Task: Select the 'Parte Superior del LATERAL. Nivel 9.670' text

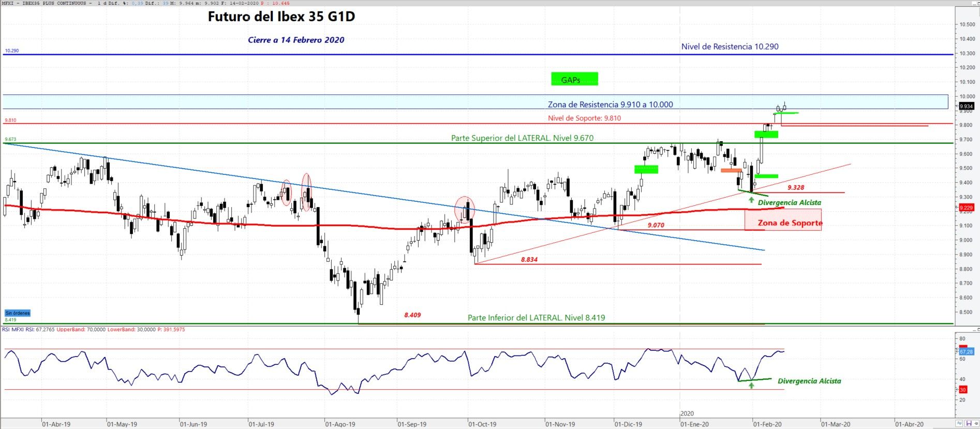Action: click(522, 138)
